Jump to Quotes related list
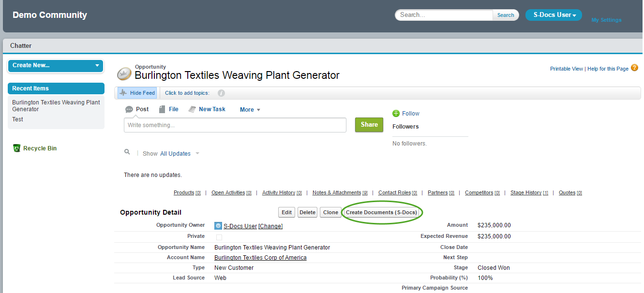This screenshot has height=293, width=644. tap(570, 193)
